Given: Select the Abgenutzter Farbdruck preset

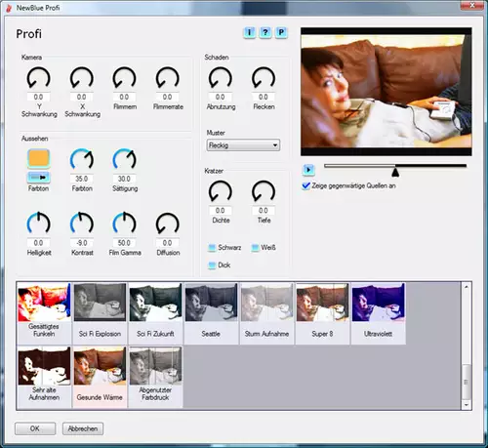Looking at the screenshot, I should pos(155,377).
